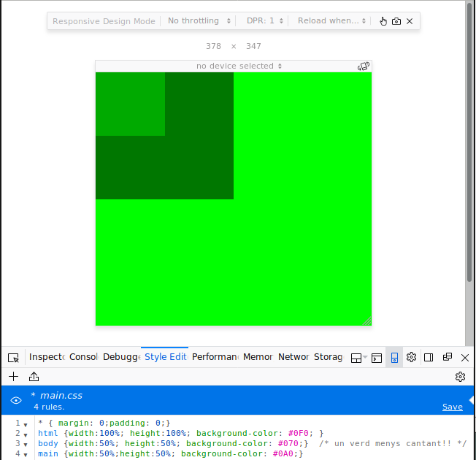Import a style sheet file
This screenshot has height=460, width=476.
(x=34, y=377)
